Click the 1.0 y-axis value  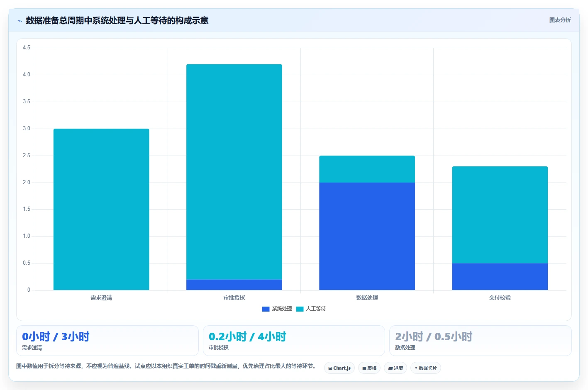pyautogui.click(x=27, y=236)
